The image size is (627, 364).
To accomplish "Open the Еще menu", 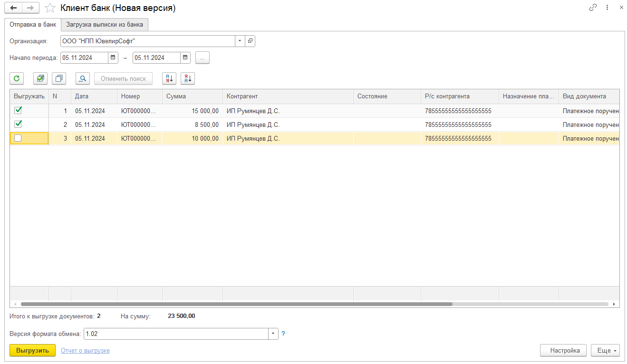I will click(605, 350).
